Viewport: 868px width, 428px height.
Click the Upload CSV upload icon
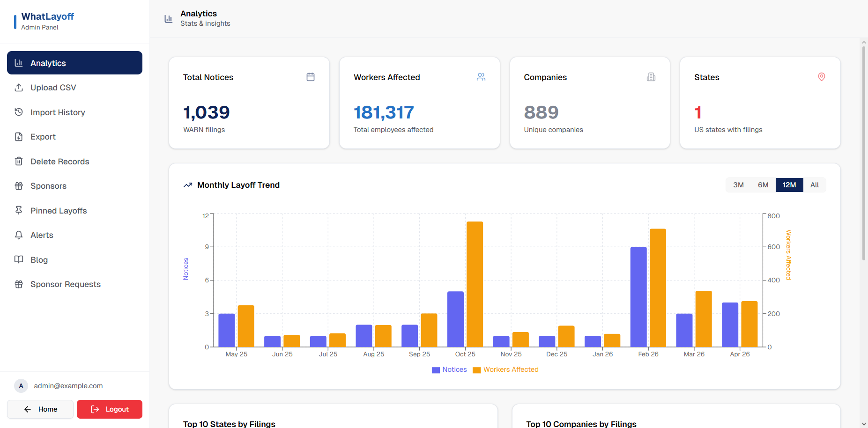click(19, 88)
